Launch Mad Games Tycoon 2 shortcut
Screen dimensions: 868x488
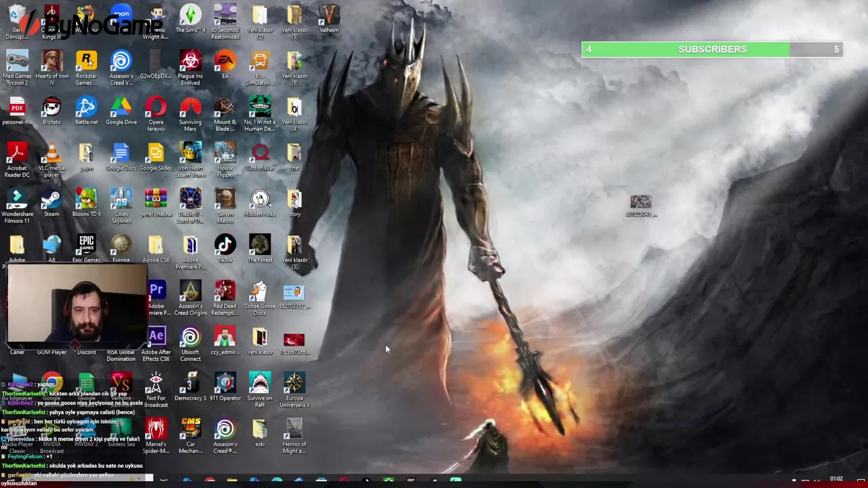tap(17, 68)
